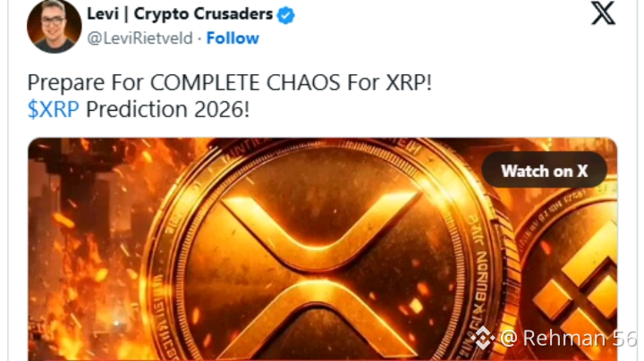Click the large XRP symbol on the coin
Screen dimensions: 644x361
pos(321,272)
